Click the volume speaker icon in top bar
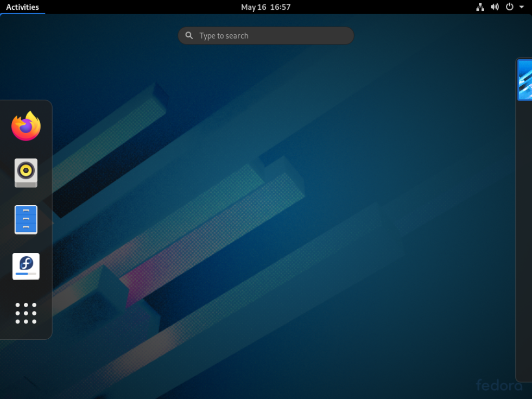 495,7
